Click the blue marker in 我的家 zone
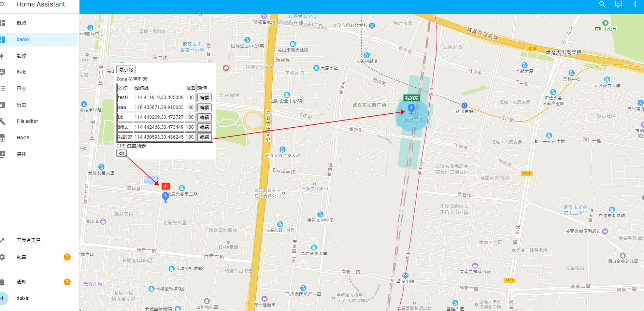The width and height of the screenshot is (644, 311). tap(411, 109)
